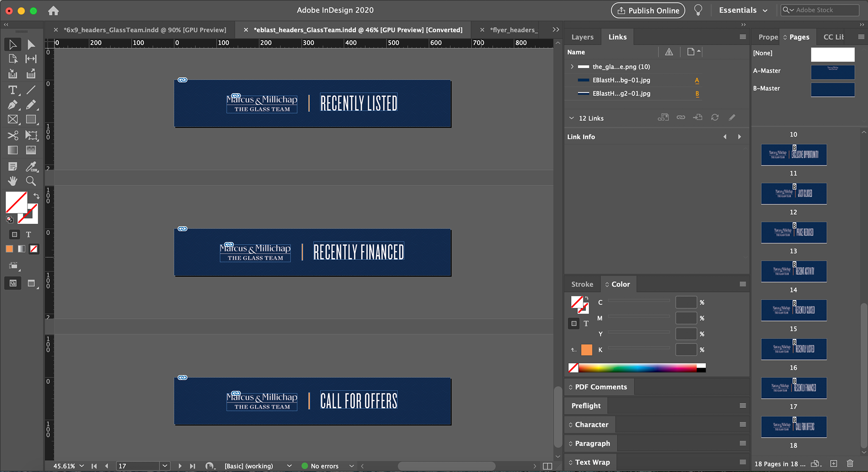Select the Free Transform tool
This screenshot has width=868, height=472.
pos(31,135)
